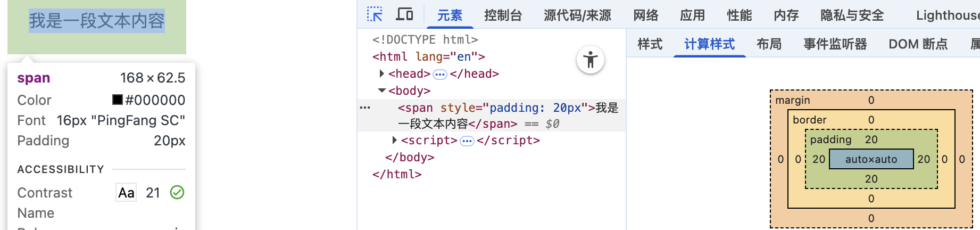The width and height of the screenshot is (980, 230).
Task: Click the Aa contrast preview sample
Action: (x=126, y=192)
